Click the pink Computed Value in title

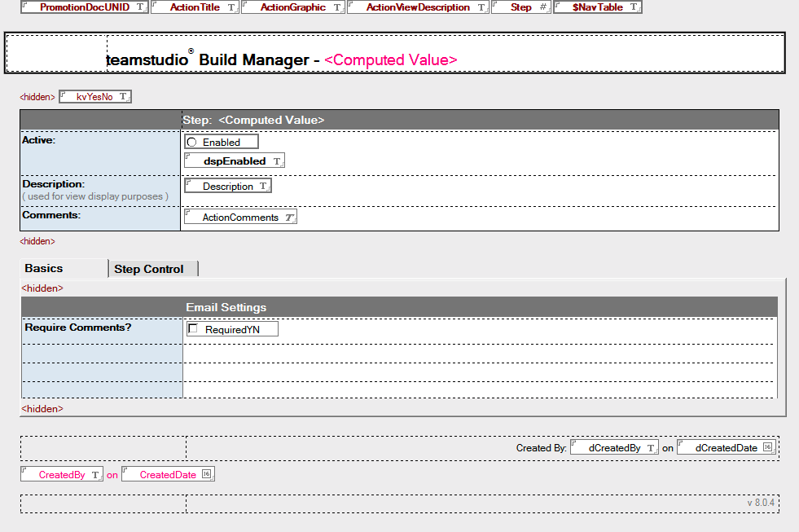(x=391, y=60)
